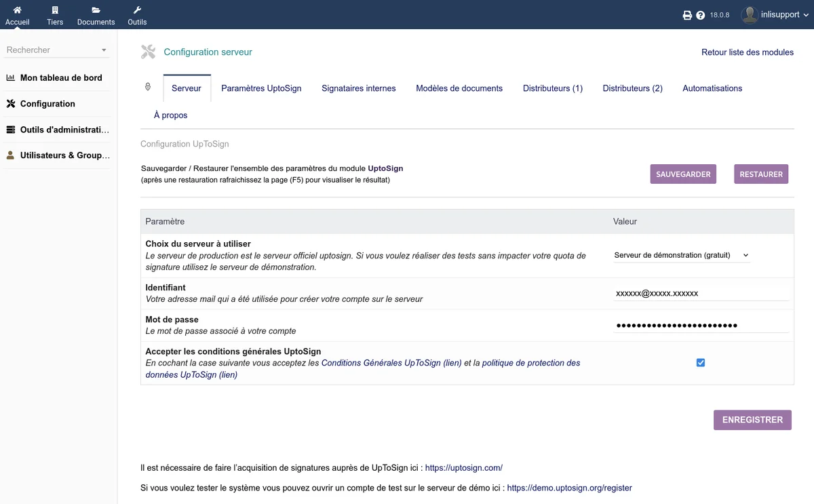Viewport: 814px width, 504px height.
Task: Open the inlisupport user menu arrow
Action: coord(806,15)
